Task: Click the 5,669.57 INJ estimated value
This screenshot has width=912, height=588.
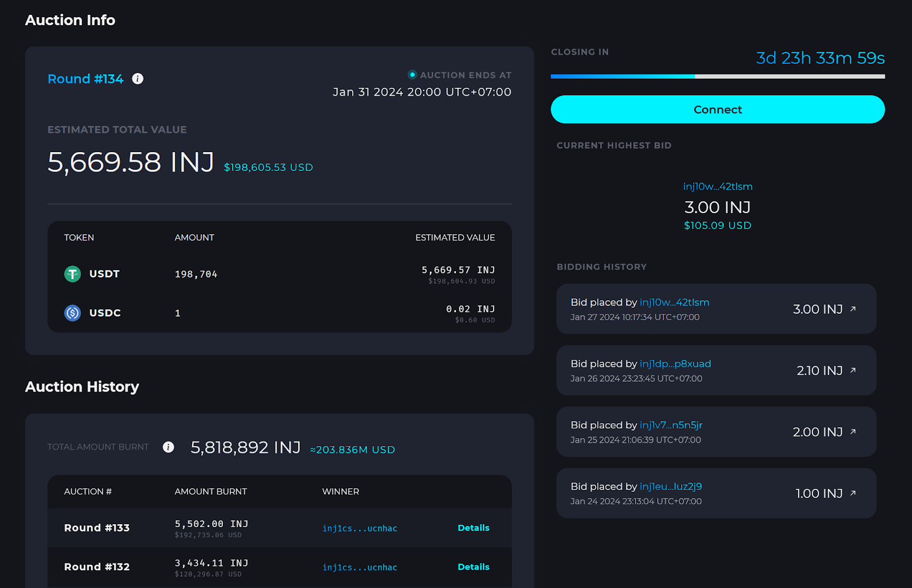Action: tap(458, 270)
